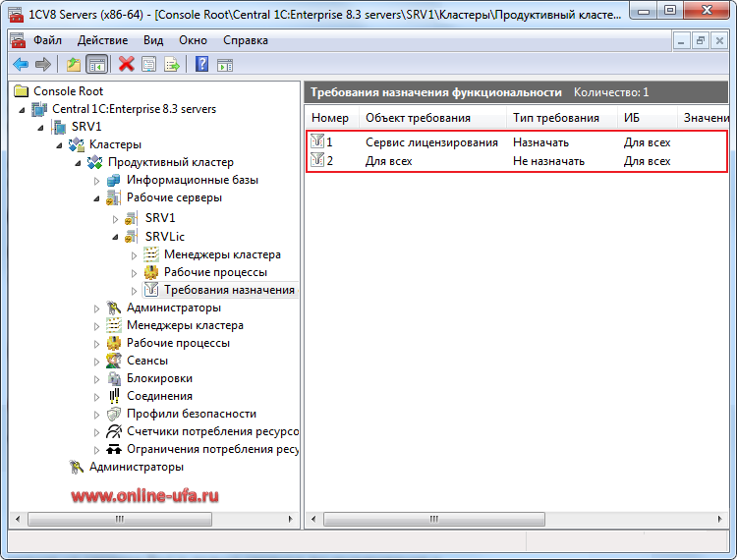The width and height of the screenshot is (737, 560).
Task: Expand SRV1 under Рабочие серверы
Action: click(x=116, y=219)
